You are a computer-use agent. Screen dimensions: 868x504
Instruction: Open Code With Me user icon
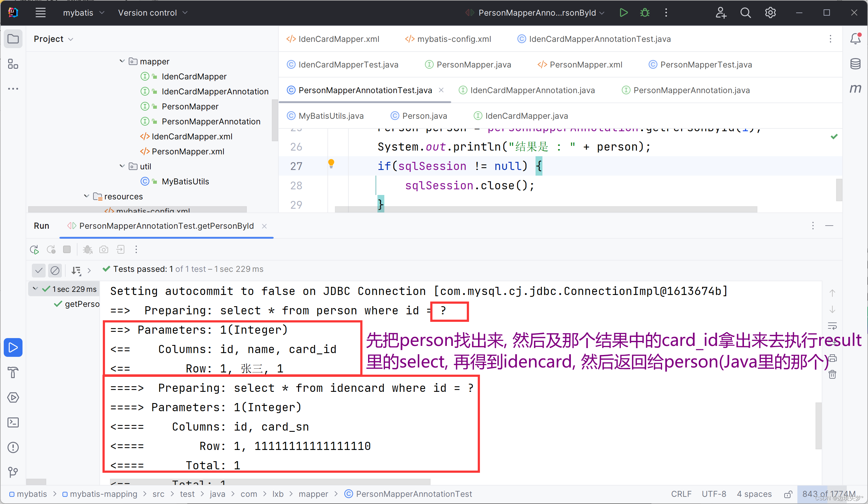tap(721, 13)
